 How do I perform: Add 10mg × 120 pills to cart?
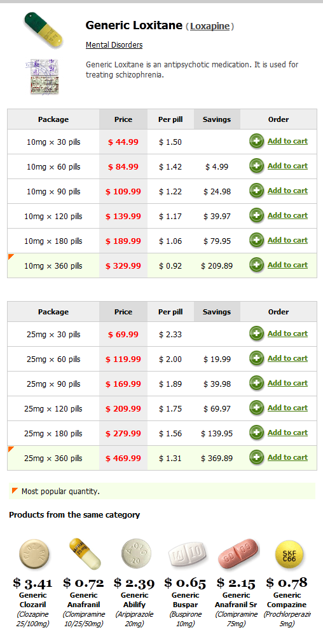pos(287,215)
